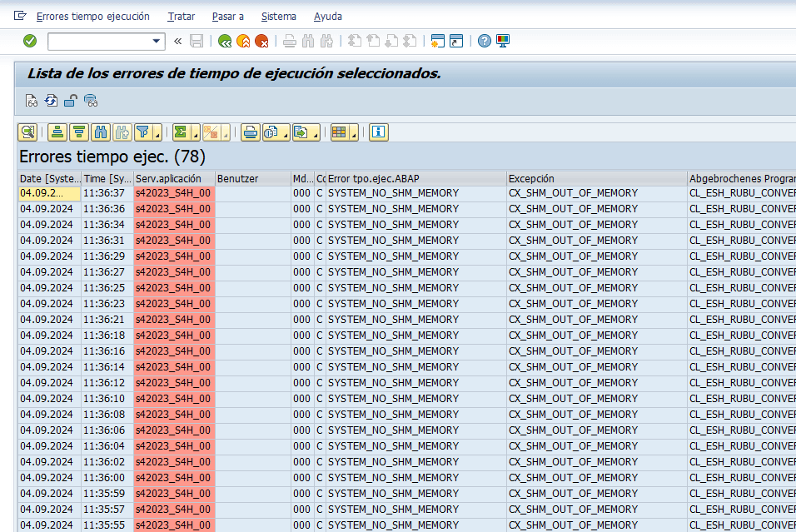
Task: Open the Sistema menu
Action: tap(278, 16)
